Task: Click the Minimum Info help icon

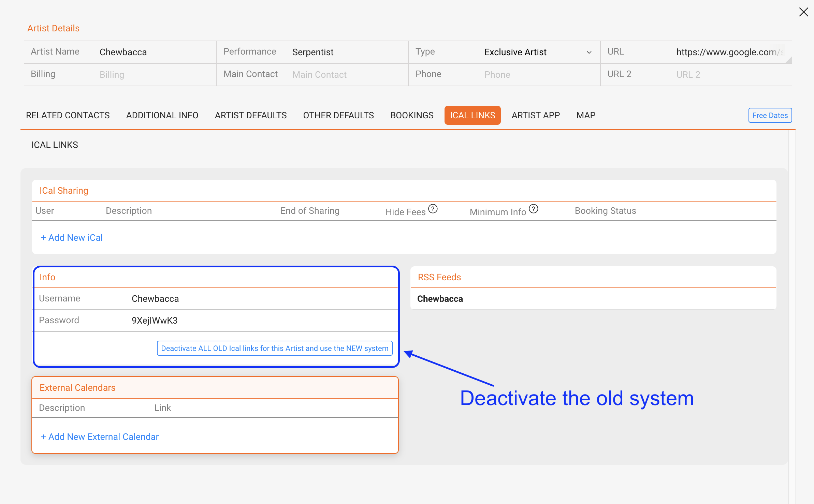Action: tap(533, 209)
